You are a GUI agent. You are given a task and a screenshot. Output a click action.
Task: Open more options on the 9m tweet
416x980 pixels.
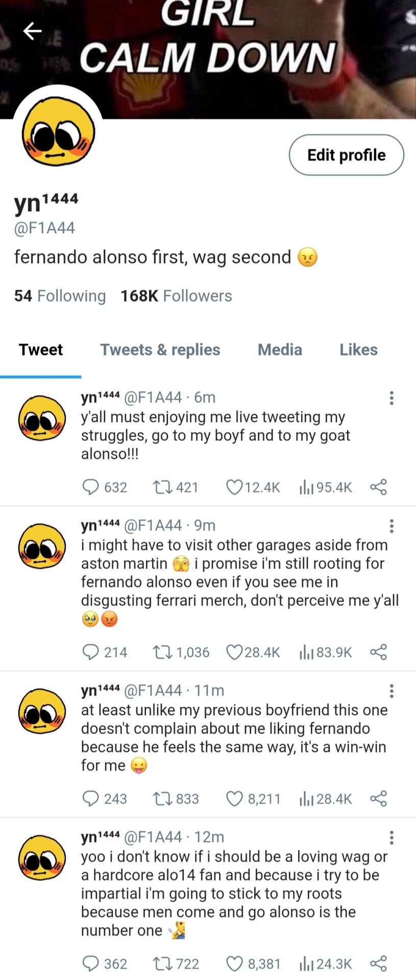pos(391,526)
